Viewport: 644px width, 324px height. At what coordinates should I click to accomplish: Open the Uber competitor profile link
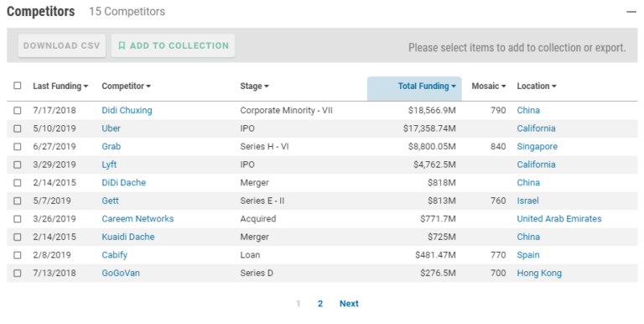pyautogui.click(x=111, y=128)
